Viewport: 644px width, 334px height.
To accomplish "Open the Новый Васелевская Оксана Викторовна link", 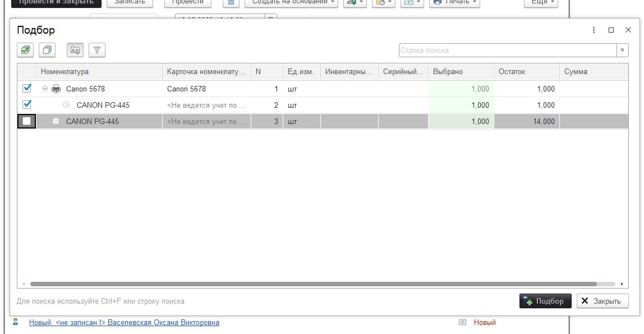I will 124,323.
